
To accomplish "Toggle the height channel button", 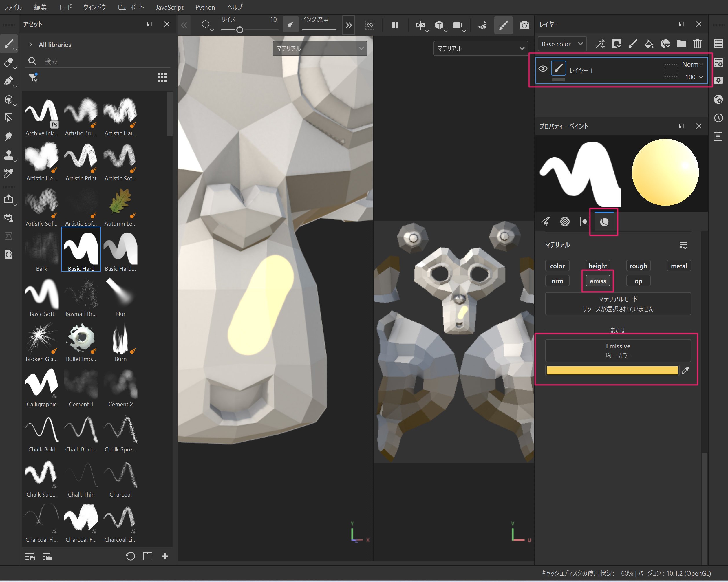I will click(x=598, y=266).
